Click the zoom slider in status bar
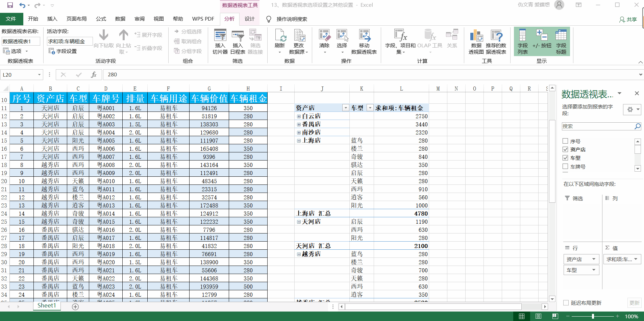Viewport: 644px width, 321px height. click(x=593, y=316)
